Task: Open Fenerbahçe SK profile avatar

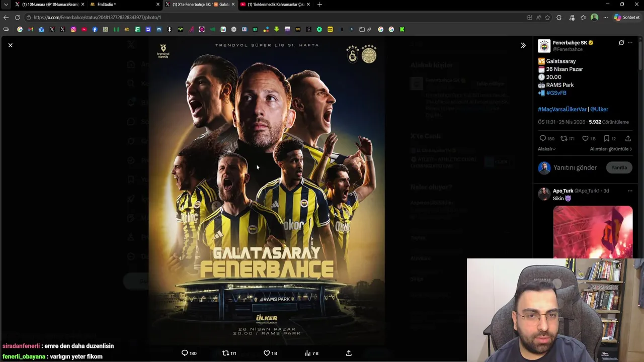Action: pos(544,46)
